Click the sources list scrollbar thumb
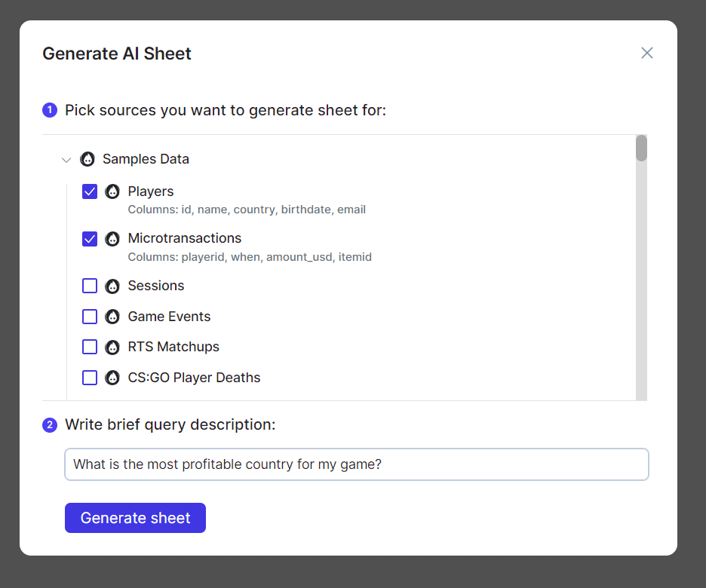 coord(641,148)
